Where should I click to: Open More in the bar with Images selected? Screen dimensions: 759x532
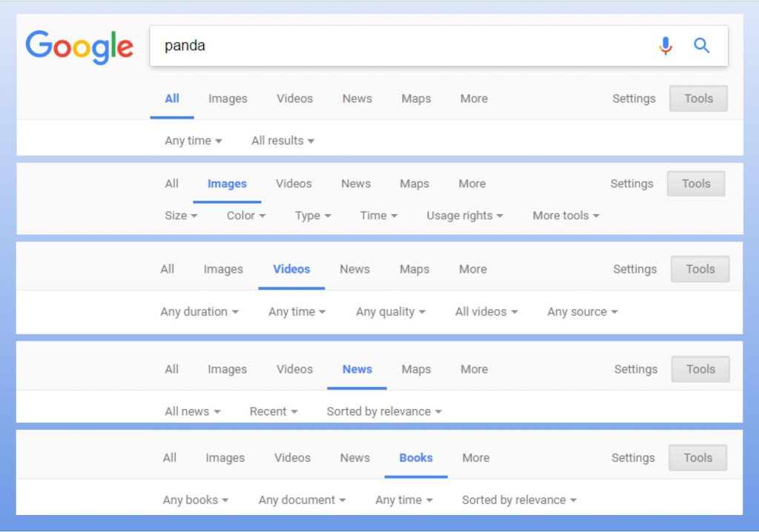[x=472, y=184]
